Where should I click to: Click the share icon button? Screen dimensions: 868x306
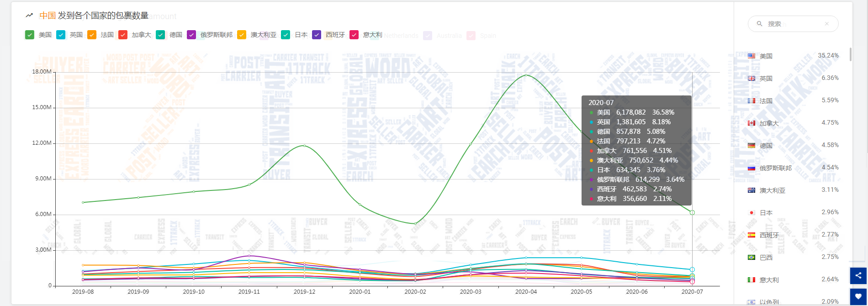point(858,275)
